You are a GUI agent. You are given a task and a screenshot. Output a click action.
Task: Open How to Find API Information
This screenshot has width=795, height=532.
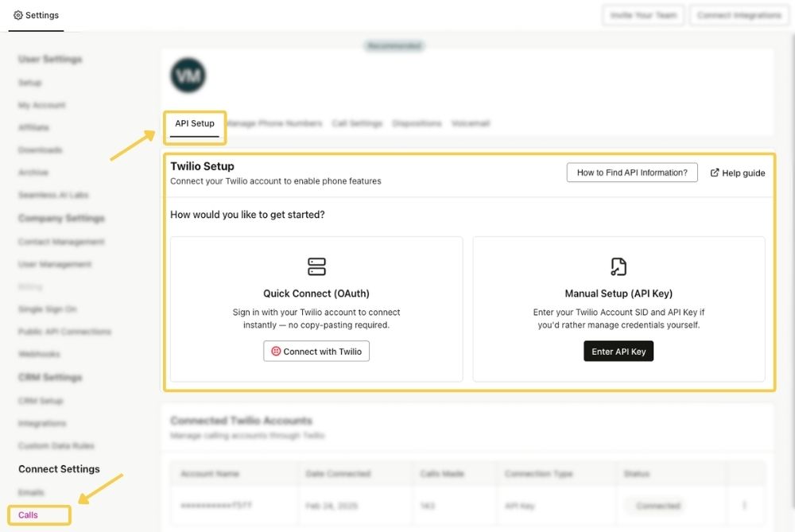coord(632,173)
